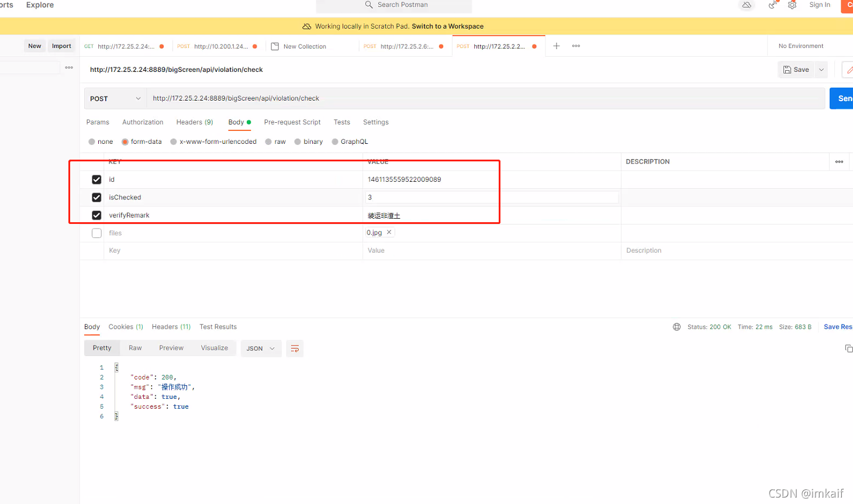
Task: Click the cloud icon in the Scratch Pad banner
Action: coord(306,26)
